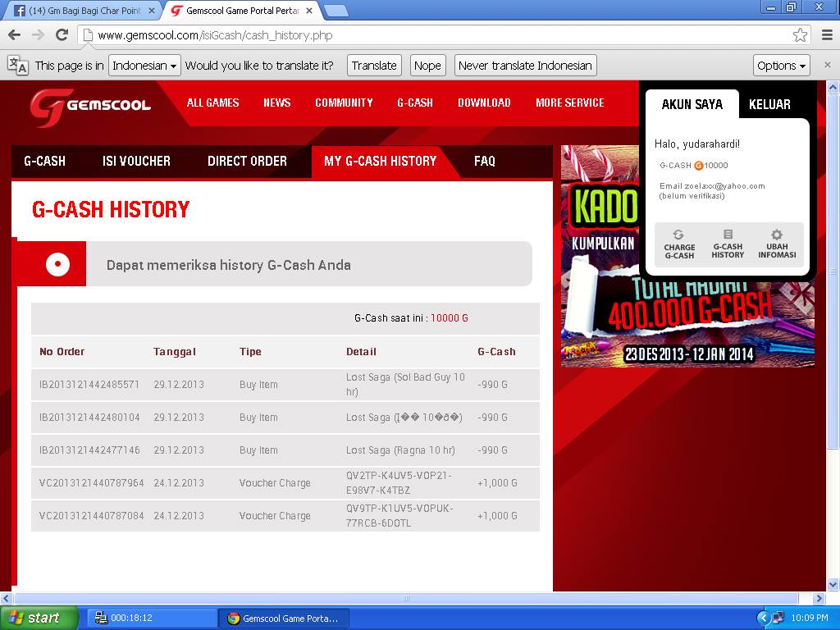The width and height of the screenshot is (840, 630).
Task: Click the browser forward arrow
Action: [x=38, y=35]
